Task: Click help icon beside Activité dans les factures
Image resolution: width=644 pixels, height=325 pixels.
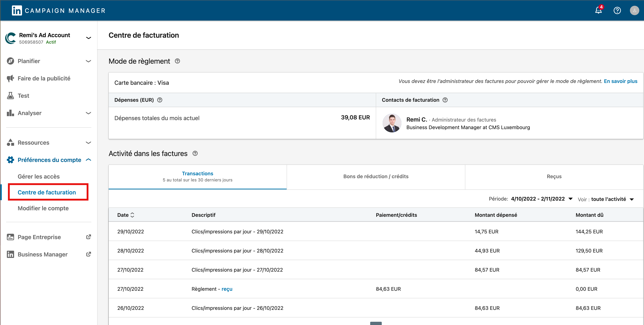Action: pyautogui.click(x=195, y=153)
